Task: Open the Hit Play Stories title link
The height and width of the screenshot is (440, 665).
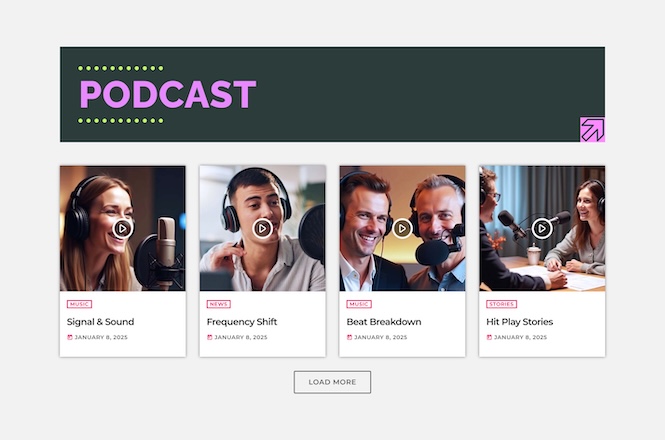Action: [x=520, y=322]
